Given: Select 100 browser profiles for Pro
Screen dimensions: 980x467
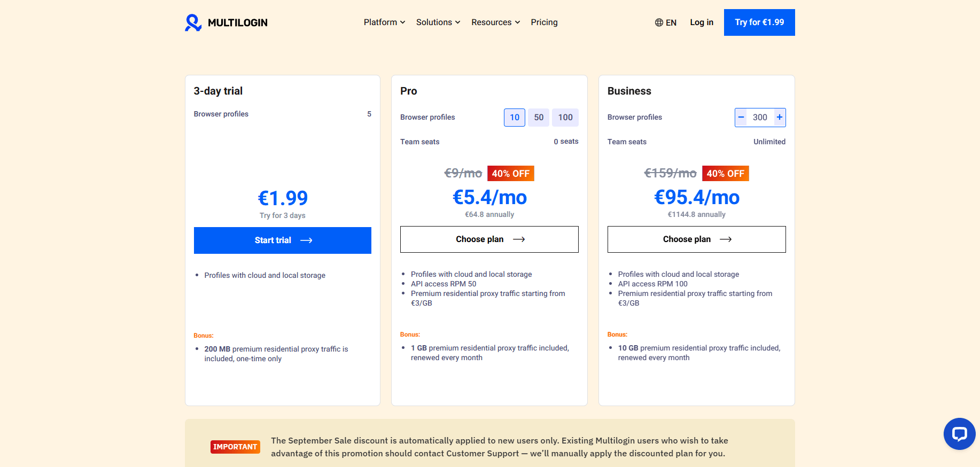Looking at the screenshot, I should tap(565, 118).
